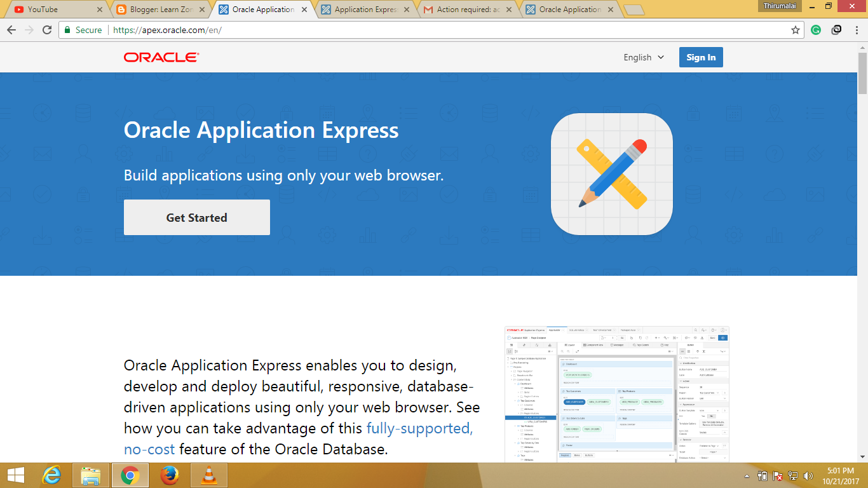Click the App Builder screenshot thumbnail
This screenshot has width=868, height=488.
617,394
